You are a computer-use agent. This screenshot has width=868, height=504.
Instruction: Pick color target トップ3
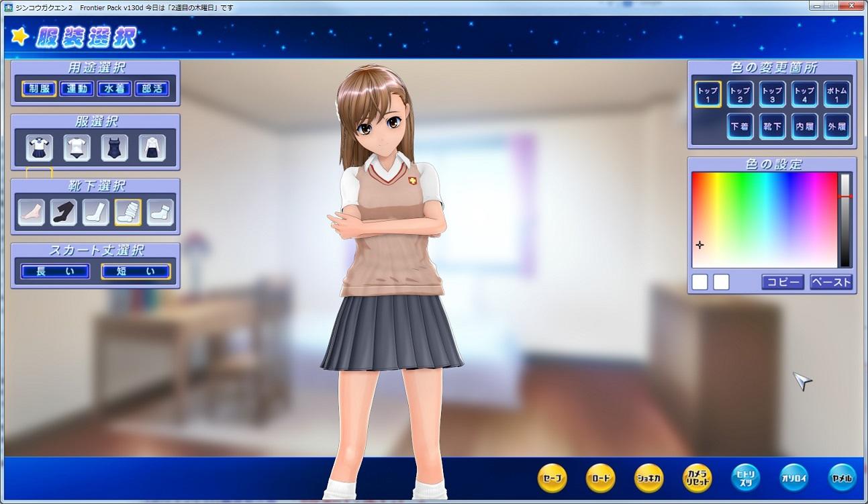(x=772, y=94)
